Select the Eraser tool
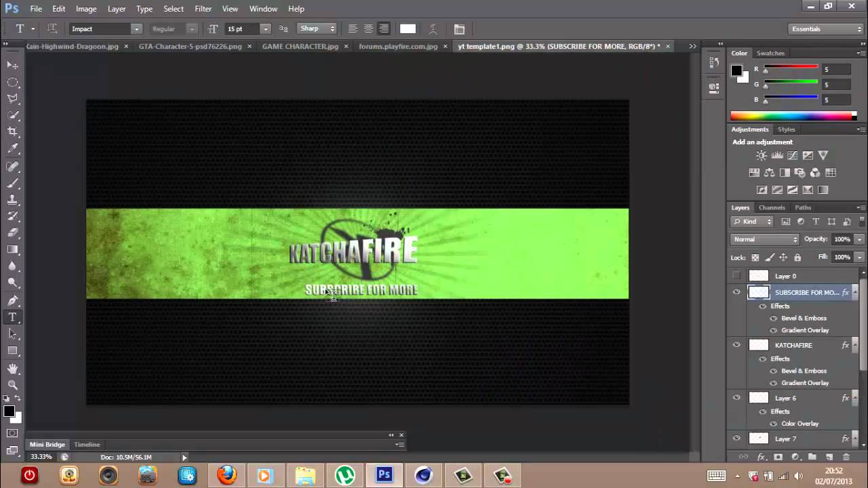 coord(12,233)
